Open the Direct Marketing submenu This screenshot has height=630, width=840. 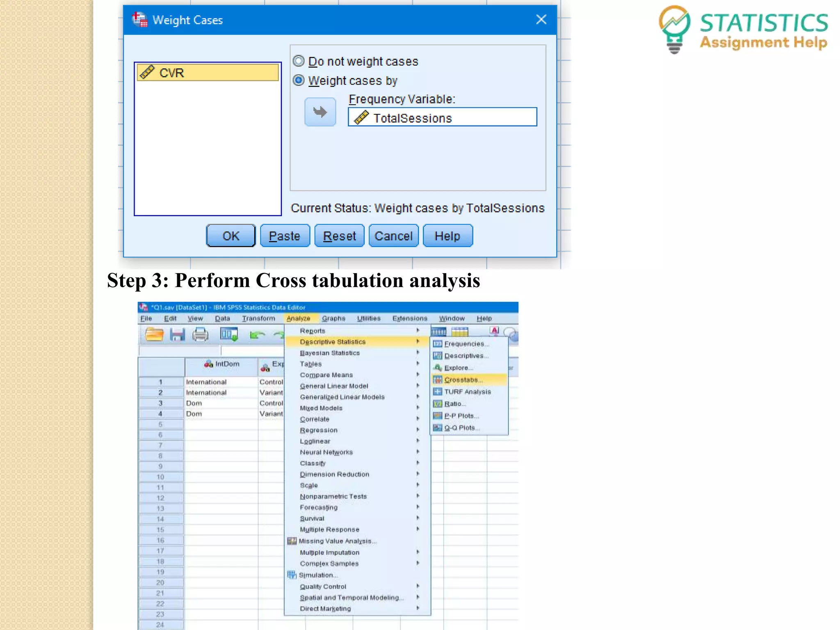pyautogui.click(x=357, y=609)
